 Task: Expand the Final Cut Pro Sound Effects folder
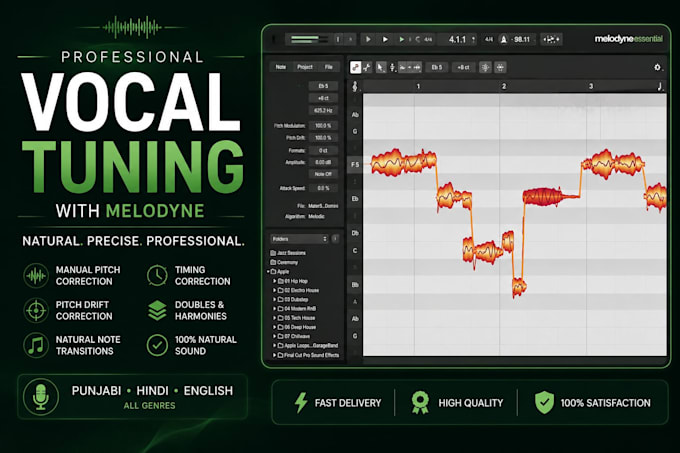(275, 355)
